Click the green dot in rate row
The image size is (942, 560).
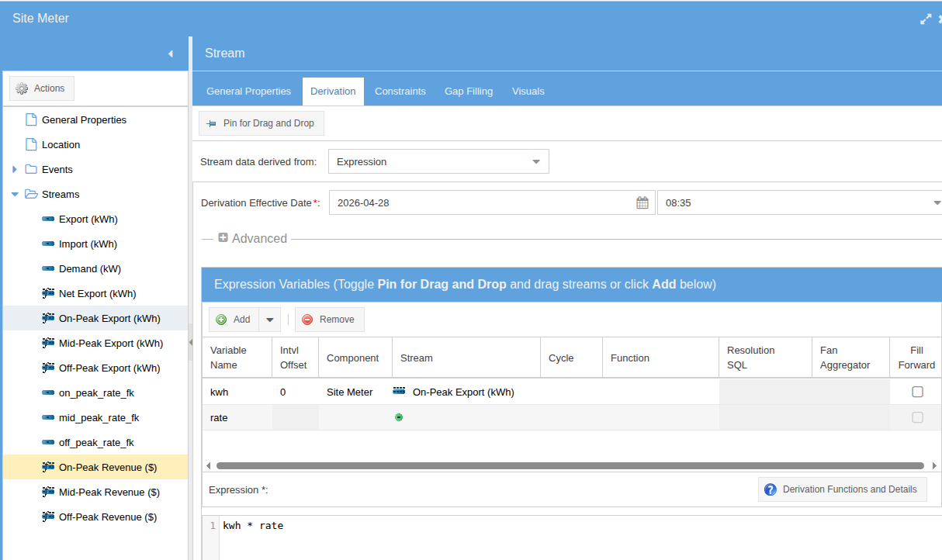[x=399, y=417]
